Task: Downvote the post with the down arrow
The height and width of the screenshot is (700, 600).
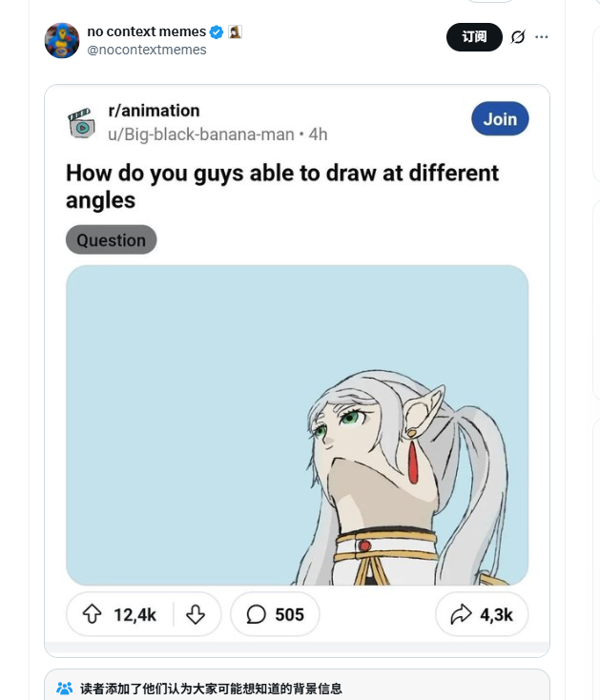Action: tap(196, 614)
